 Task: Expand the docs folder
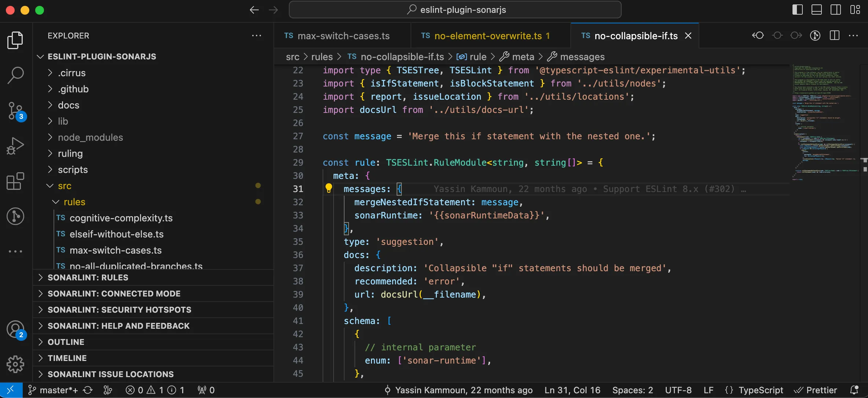(153, 105)
